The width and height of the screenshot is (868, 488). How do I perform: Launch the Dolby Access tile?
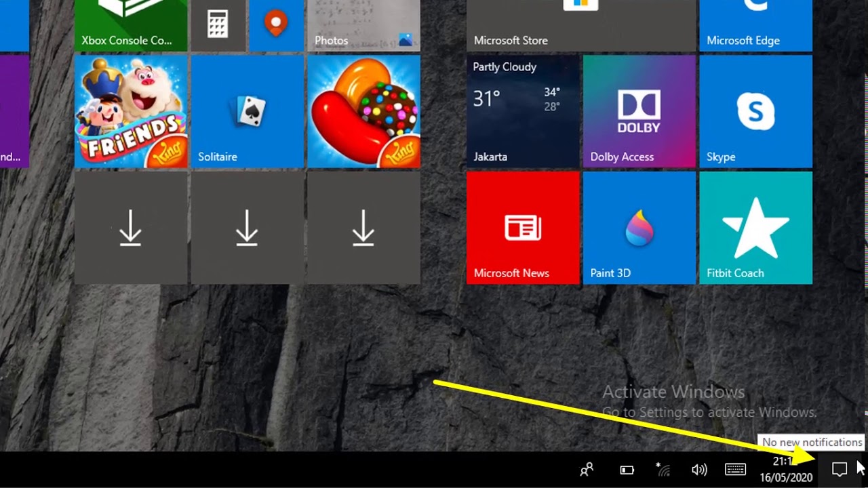(x=639, y=111)
